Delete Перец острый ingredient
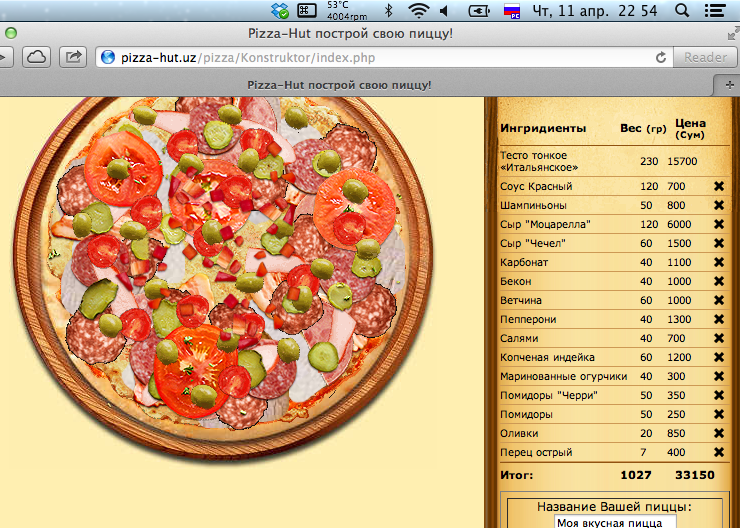This screenshot has width=740, height=528. [x=719, y=452]
